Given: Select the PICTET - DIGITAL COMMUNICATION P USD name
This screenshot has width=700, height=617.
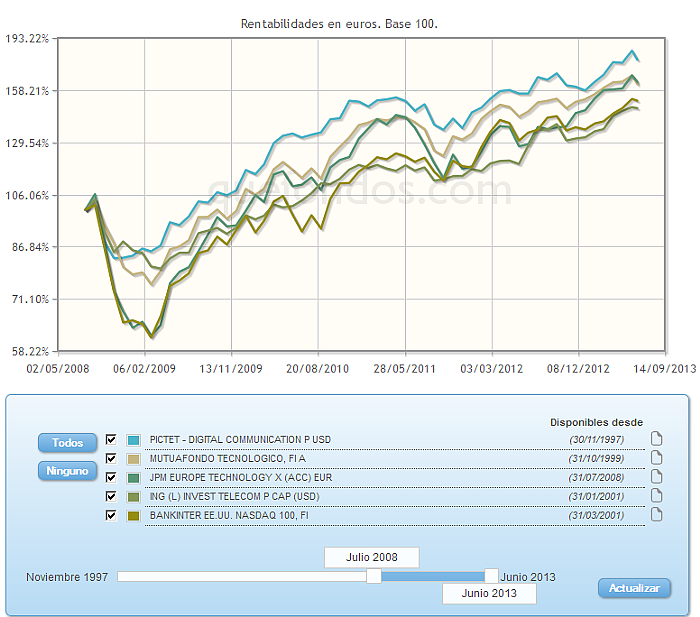Looking at the screenshot, I should (240, 440).
